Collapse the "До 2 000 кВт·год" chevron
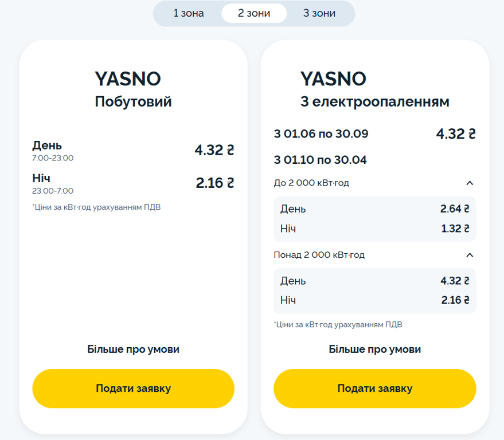 [x=470, y=183]
